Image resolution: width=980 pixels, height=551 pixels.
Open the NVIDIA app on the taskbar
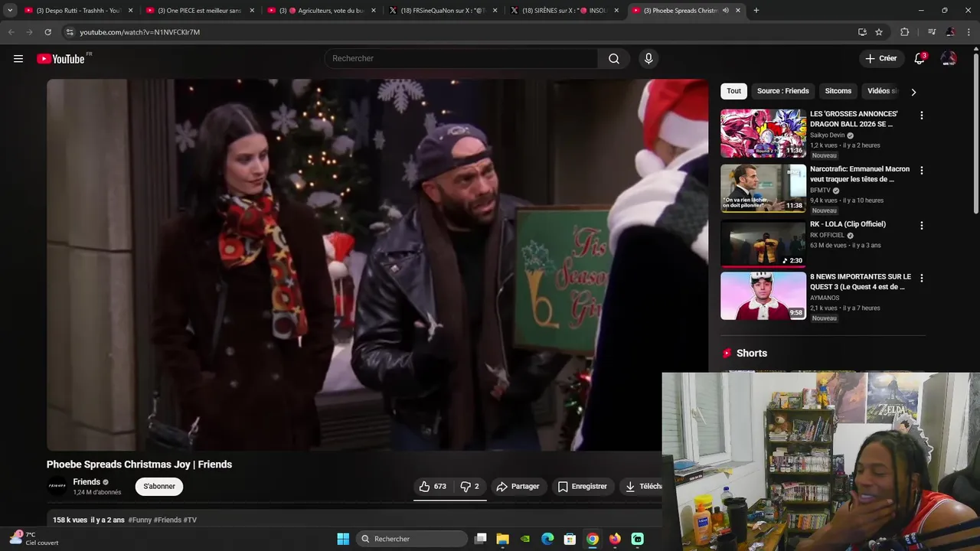tap(524, 539)
